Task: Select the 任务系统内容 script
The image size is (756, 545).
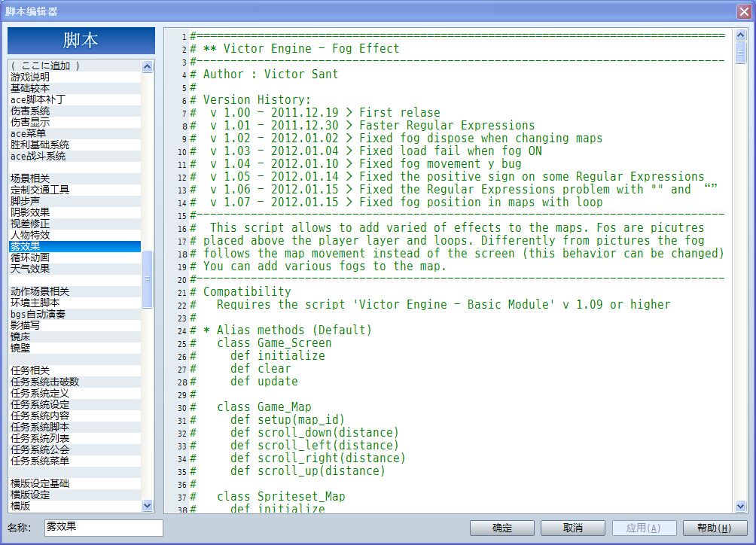Action: (x=75, y=416)
